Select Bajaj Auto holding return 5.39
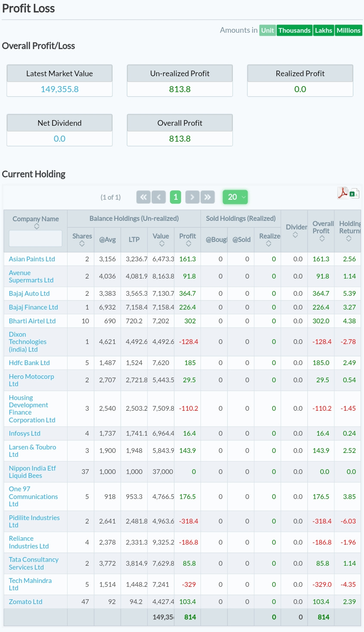Viewport: 364px width, 632px height. (x=349, y=293)
